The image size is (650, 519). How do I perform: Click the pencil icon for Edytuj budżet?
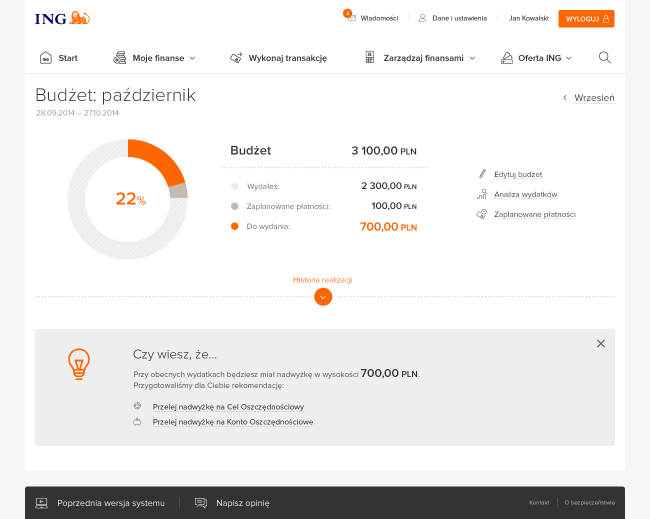[482, 174]
